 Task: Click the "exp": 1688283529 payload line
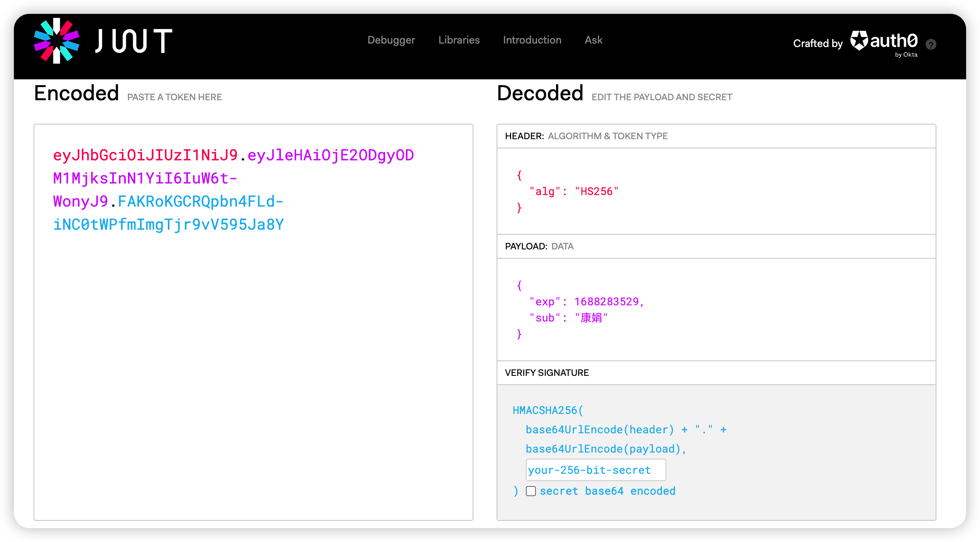coord(586,301)
